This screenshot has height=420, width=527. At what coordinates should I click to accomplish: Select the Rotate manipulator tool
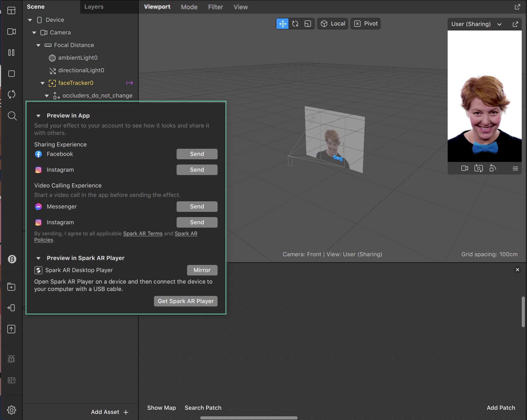coord(295,24)
